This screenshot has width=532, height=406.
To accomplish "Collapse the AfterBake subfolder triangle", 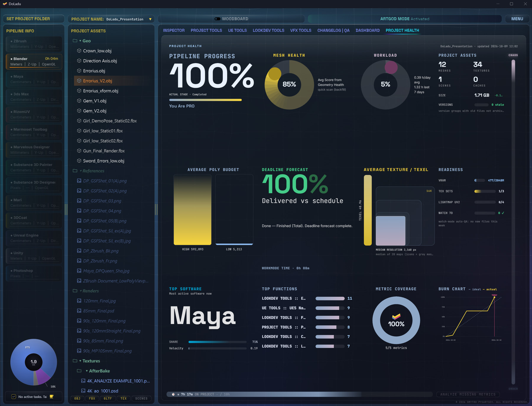I will coord(87,371).
